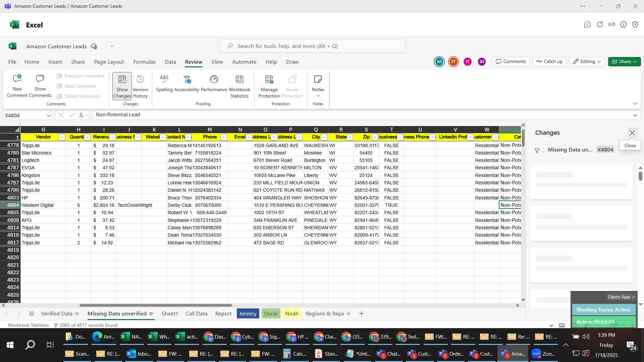
Task: Open the Phone column filter dropdown
Action: tap(224, 137)
